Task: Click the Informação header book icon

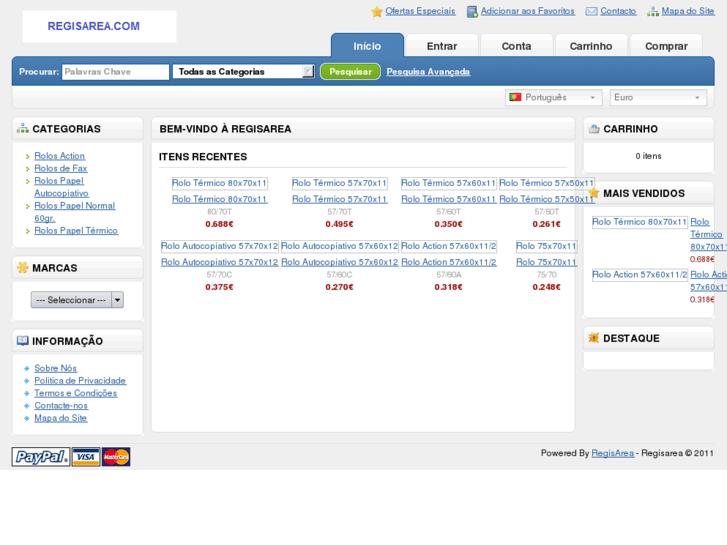Action: point(23,341)
